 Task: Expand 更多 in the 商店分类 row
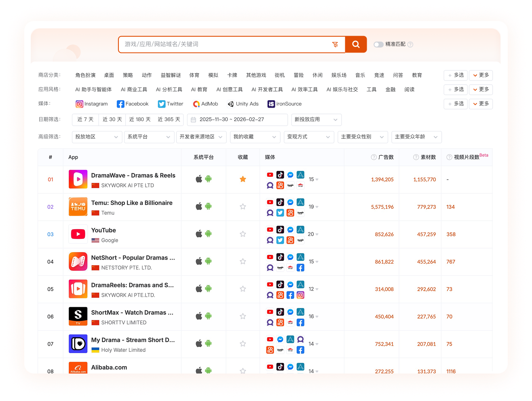(x=481, y=75)
